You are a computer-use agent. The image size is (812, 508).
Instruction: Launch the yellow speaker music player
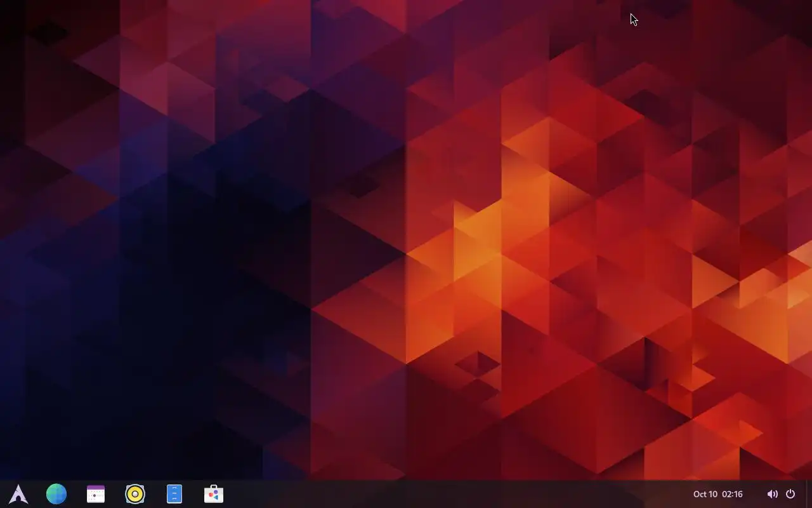[135, 494]
